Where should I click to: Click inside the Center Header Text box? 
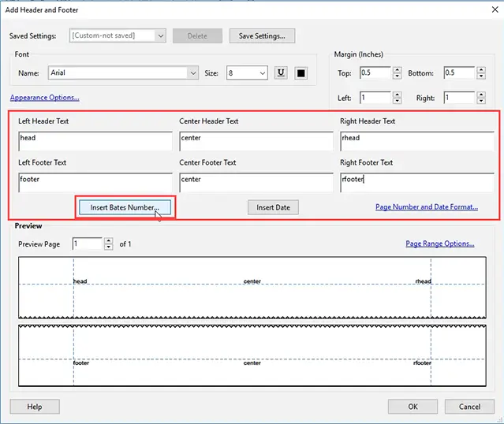(x=256, y=141)
